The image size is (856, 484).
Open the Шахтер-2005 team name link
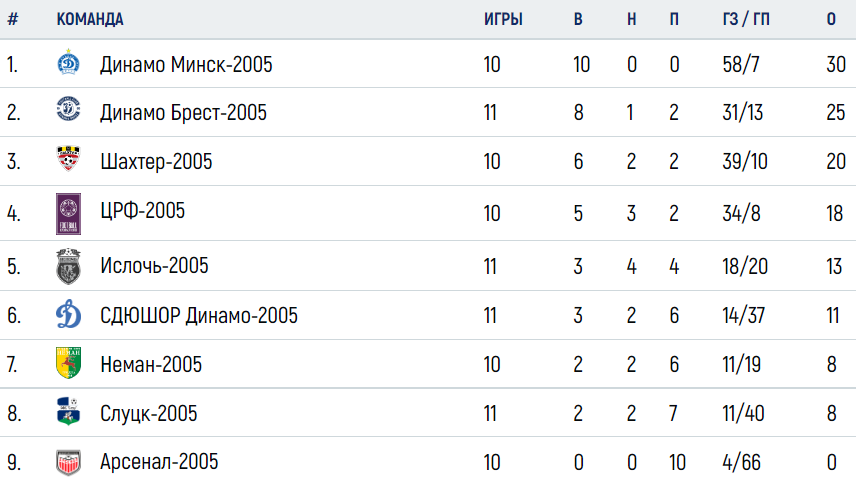[156, 162]
